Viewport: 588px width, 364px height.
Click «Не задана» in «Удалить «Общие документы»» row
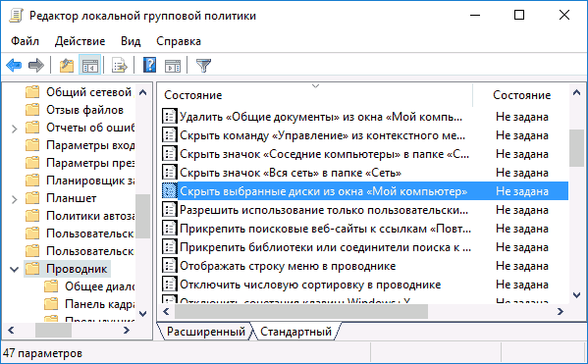click(522, 117)
